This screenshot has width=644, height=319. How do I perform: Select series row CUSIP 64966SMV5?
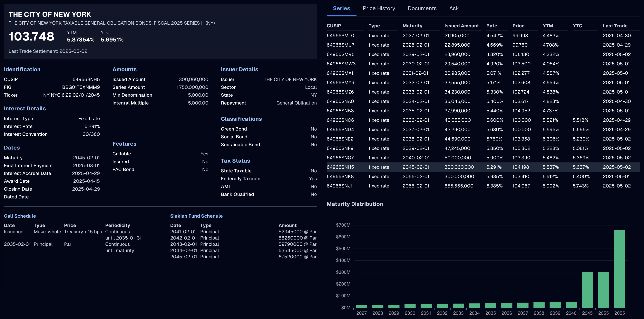coord(483,54)
